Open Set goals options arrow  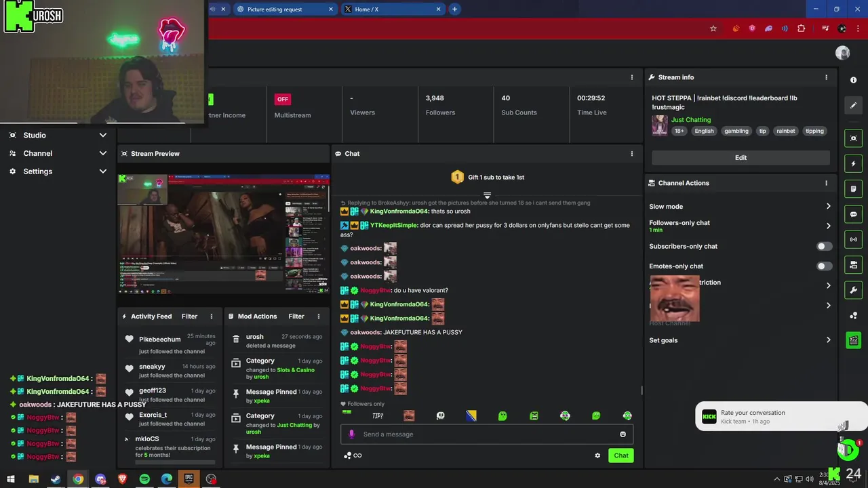click(x=828, y=340)
